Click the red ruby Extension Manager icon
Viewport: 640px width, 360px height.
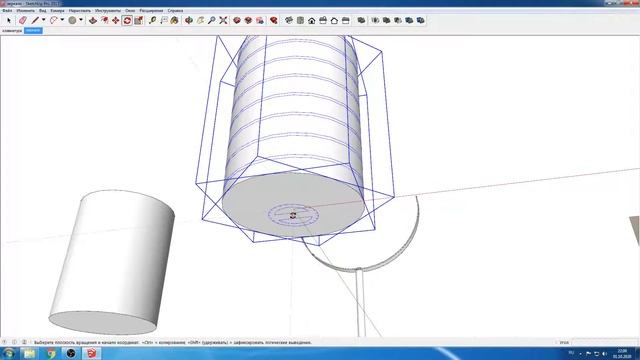(x=274, y=20)
